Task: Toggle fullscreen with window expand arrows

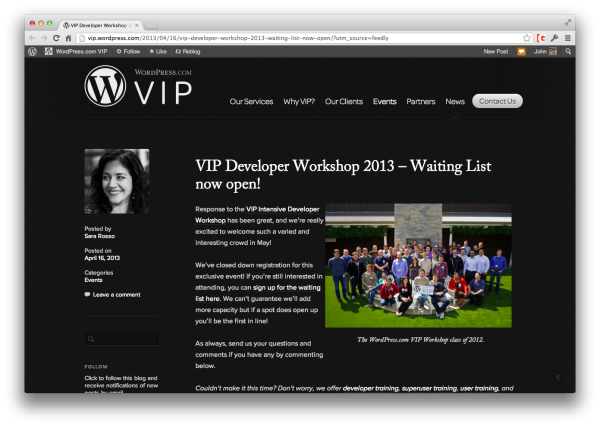Action: (x=568, y=23)
